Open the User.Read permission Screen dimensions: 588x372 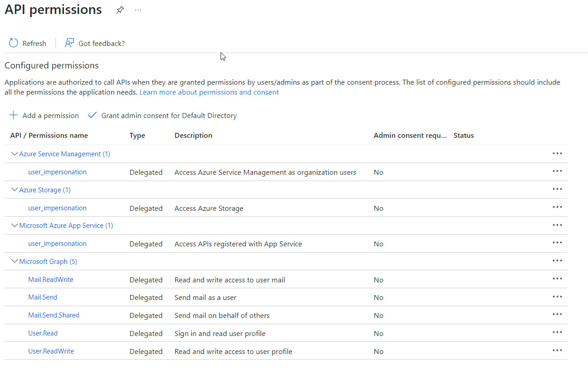[x=43, y=333]
